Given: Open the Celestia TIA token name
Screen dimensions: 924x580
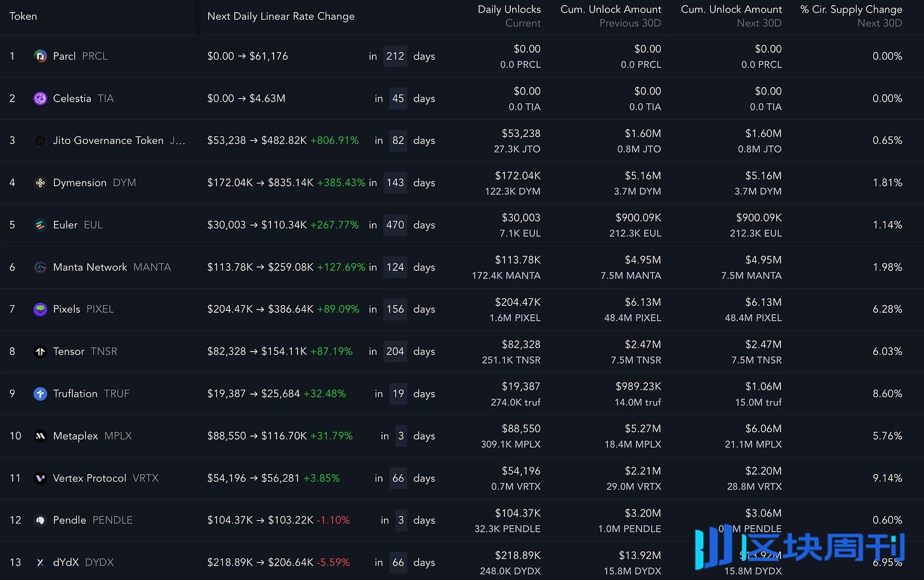Looking at the screenshot, I should click(x=83, y=98).
